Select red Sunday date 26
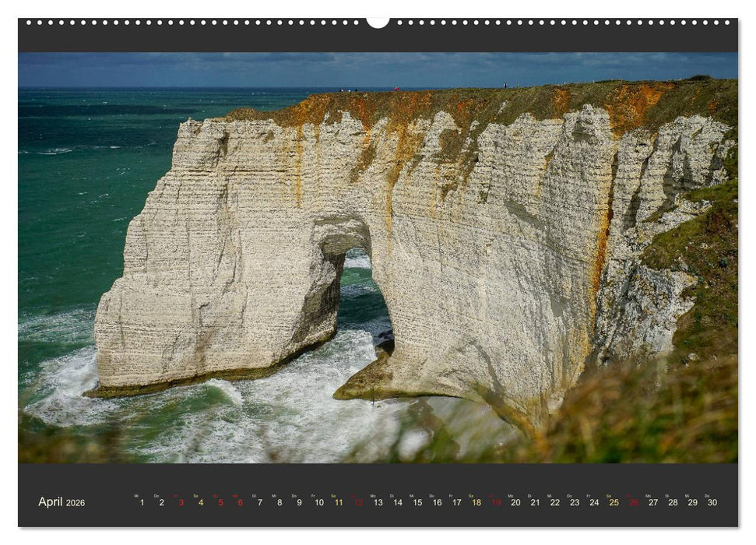 [634, 503]
